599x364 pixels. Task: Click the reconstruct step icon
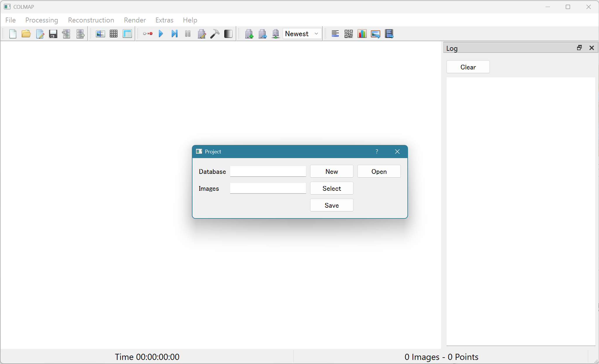(174, 34)
